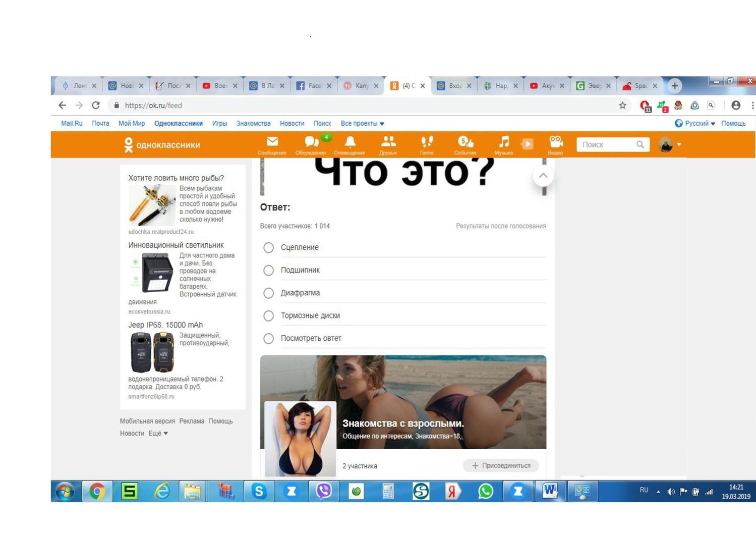756x535 pixels.
Task: Open the Оповещения notifications bell
Action: pos(350,145)
